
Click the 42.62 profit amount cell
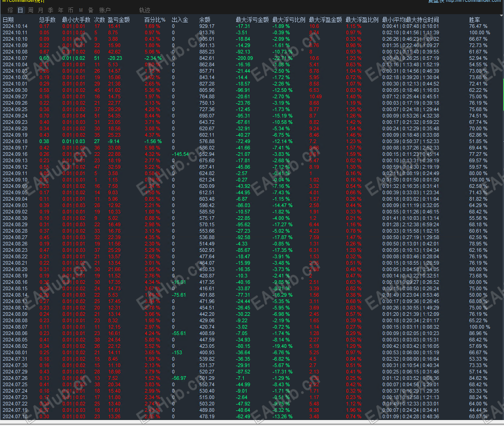[x=114, y=52]
